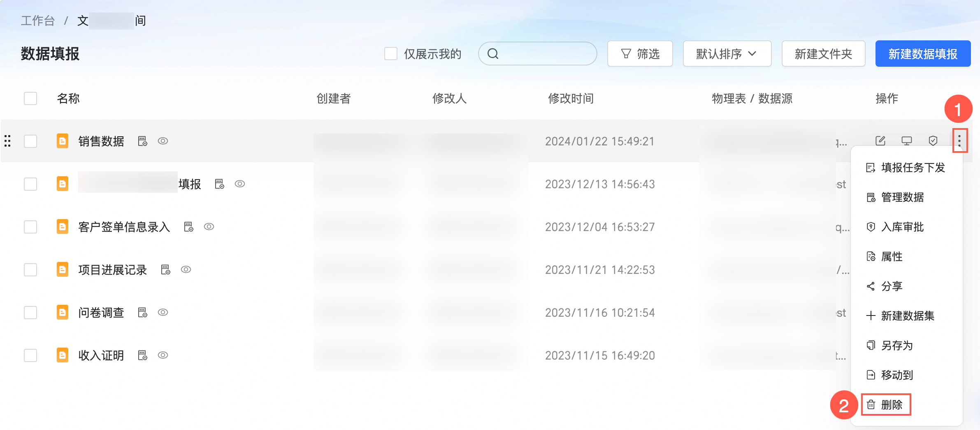This screenshot has height=430, width=980.
Task: Click the blue 新建数据填报 button
Action: (x=923, y=54)
